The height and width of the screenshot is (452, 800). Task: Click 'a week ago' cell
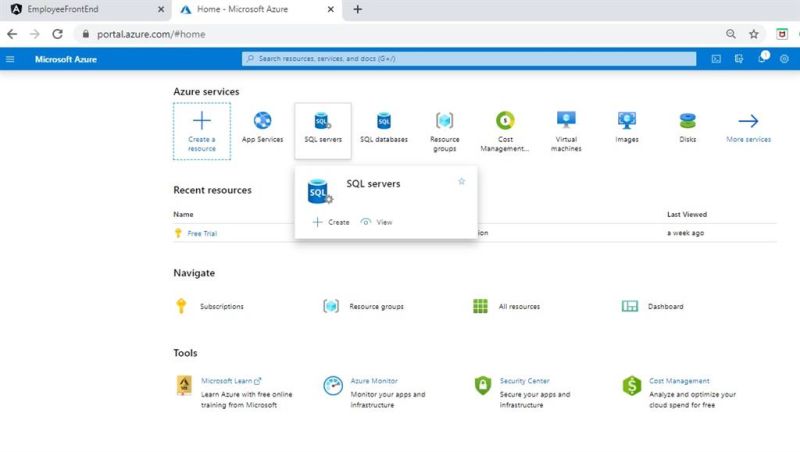[x=685, y=233]
